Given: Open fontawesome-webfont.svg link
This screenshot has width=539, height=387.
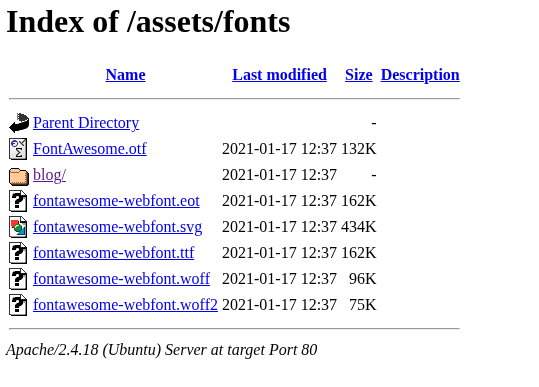Looking at the screenshot, I should [x=118, y=227].
